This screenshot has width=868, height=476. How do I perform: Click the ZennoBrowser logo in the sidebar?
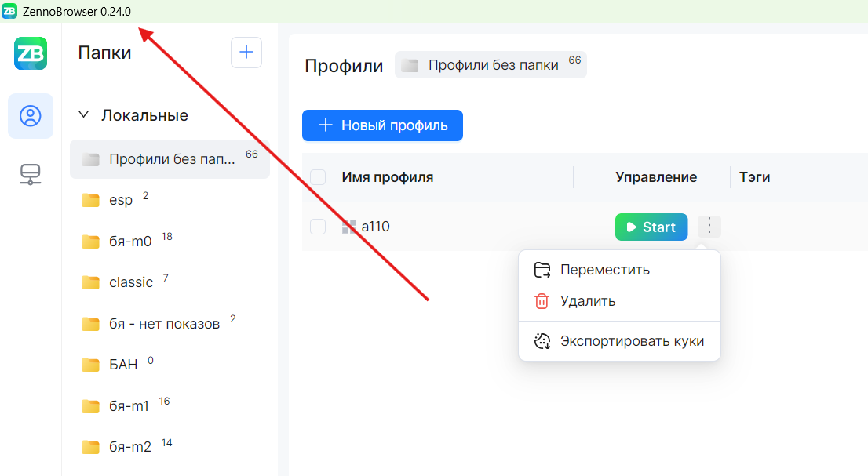[31, 53]
